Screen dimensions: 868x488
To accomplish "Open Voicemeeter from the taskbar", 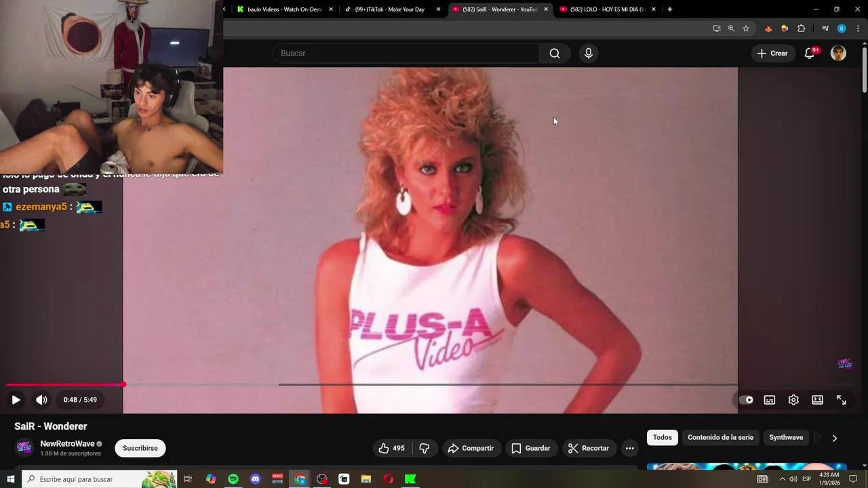I will point(277,479).
